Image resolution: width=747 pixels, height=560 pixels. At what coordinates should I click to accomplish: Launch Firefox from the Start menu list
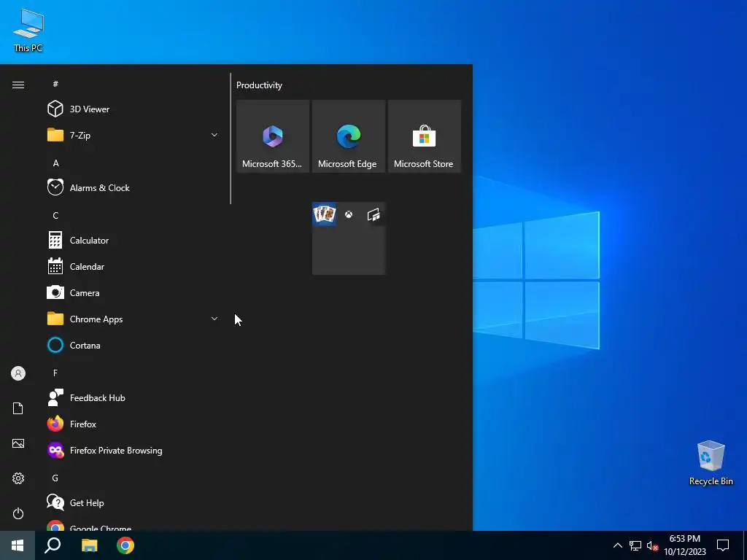tap(133, 424)
